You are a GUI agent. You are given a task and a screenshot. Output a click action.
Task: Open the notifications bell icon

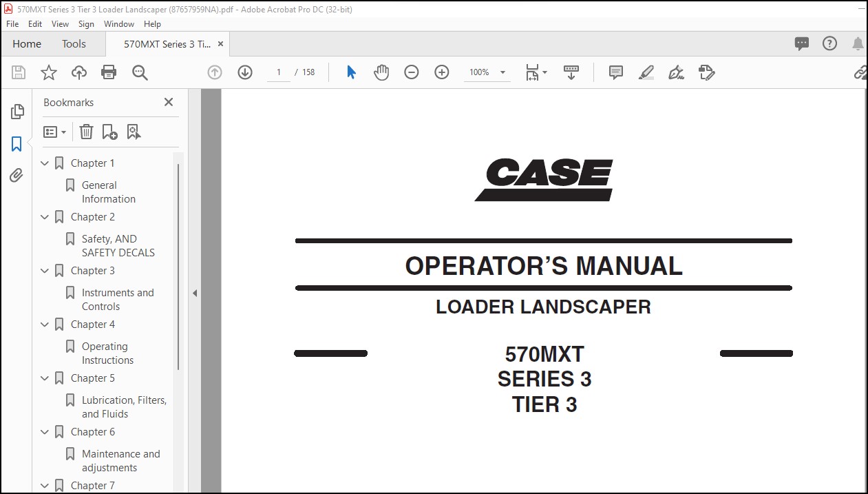[858, 44]
